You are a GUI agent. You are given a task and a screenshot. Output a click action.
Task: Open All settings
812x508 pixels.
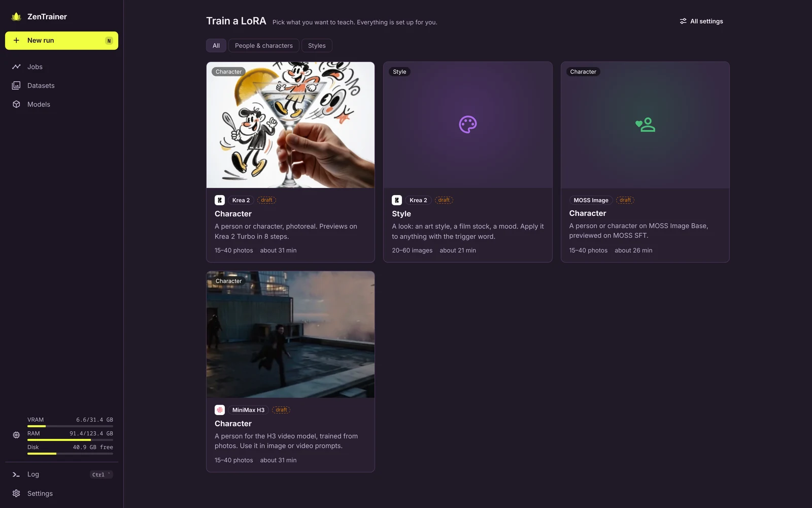pos(701,21)
